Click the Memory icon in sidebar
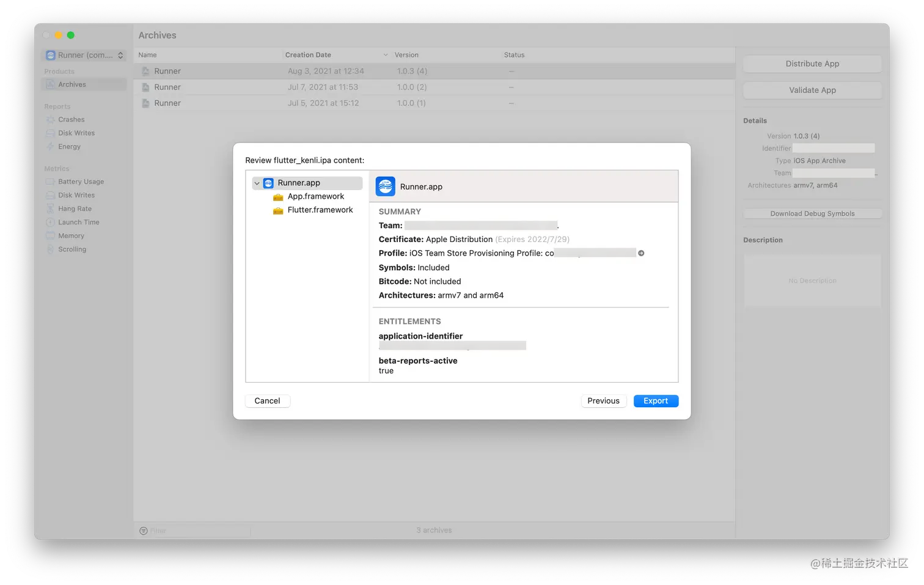 click(x=51, y=236)
